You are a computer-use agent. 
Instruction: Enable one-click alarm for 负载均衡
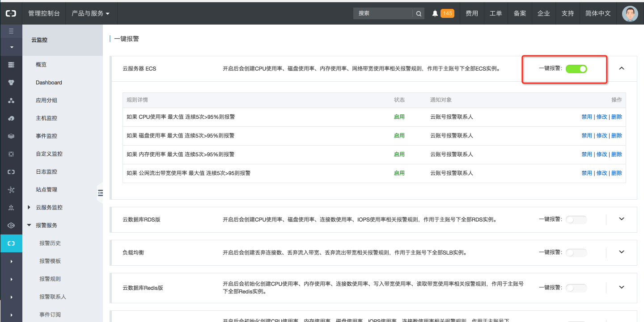(x=576, y=253)
